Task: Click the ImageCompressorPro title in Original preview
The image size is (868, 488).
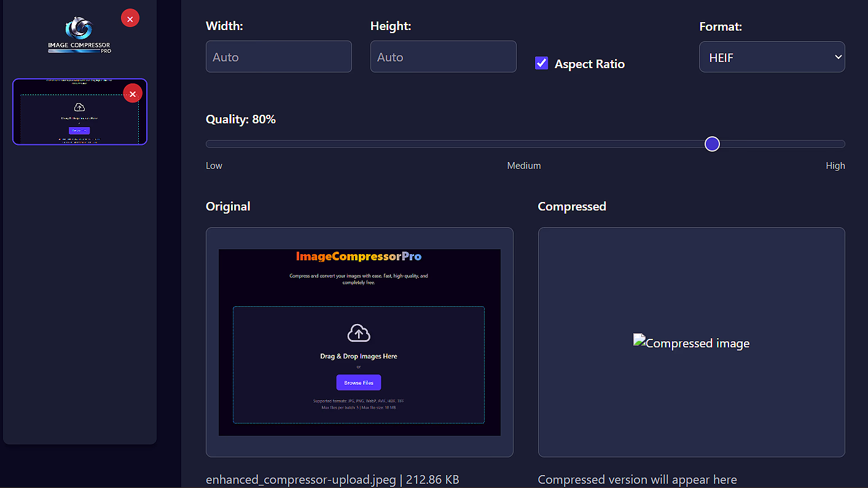Action: point(359,256)
